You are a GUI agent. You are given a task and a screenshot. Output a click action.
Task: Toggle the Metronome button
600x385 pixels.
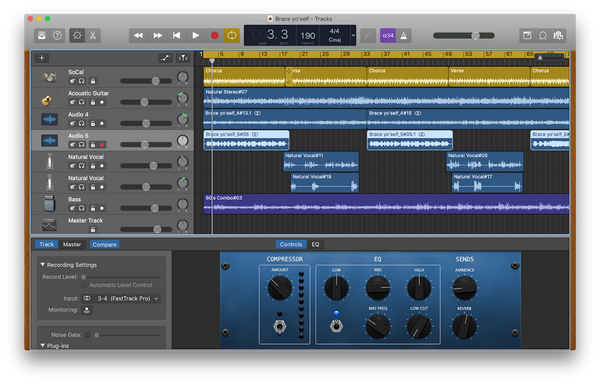404,36
